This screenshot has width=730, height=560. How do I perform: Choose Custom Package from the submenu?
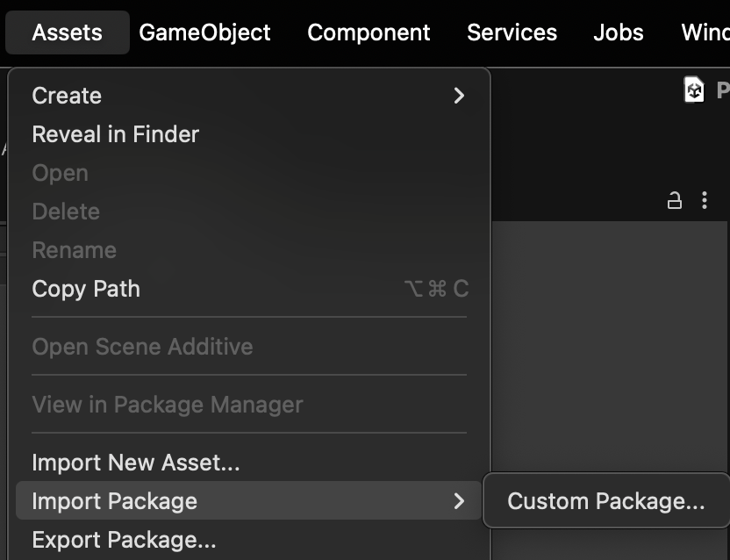[605, 501]
